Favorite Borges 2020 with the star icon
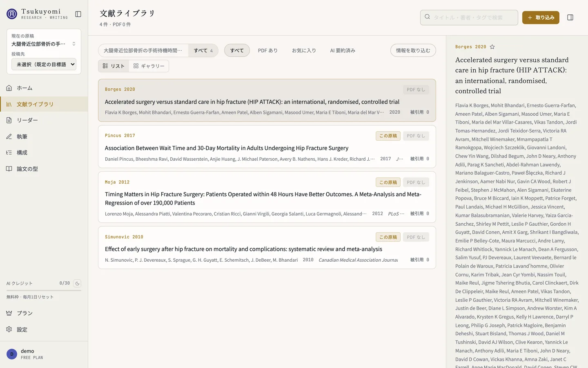Image resolution: width=588 pixels, height=368 pixels. tap(492, 47)
